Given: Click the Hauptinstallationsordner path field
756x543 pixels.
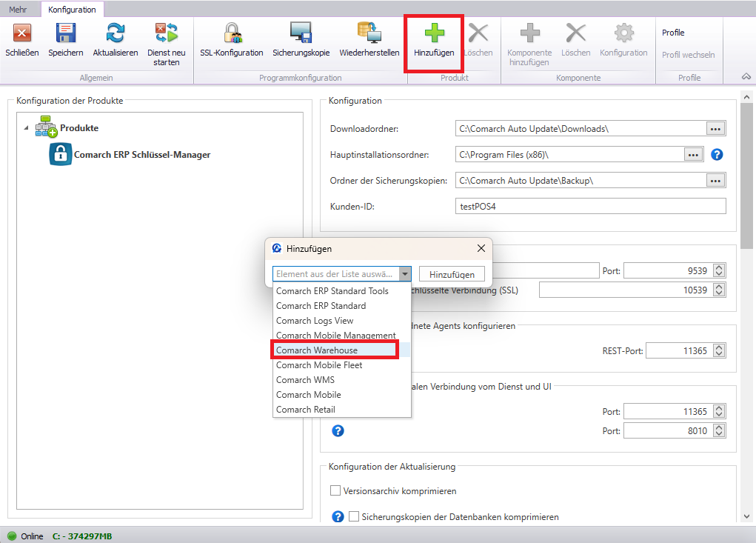Looking at the screenshot, I should click(569, 155).
